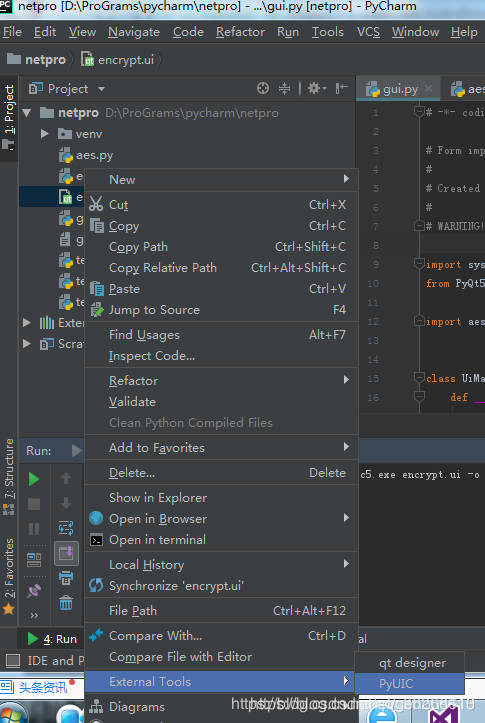Expand Scratches and Consoles node
Image resolution: width=485 pixels, height=723 pixels.
27,344
